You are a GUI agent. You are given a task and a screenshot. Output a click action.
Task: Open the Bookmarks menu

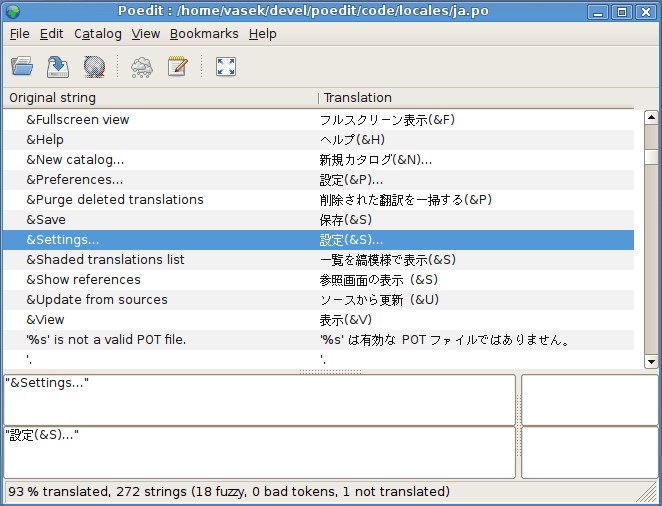click(x=204, y=34)
